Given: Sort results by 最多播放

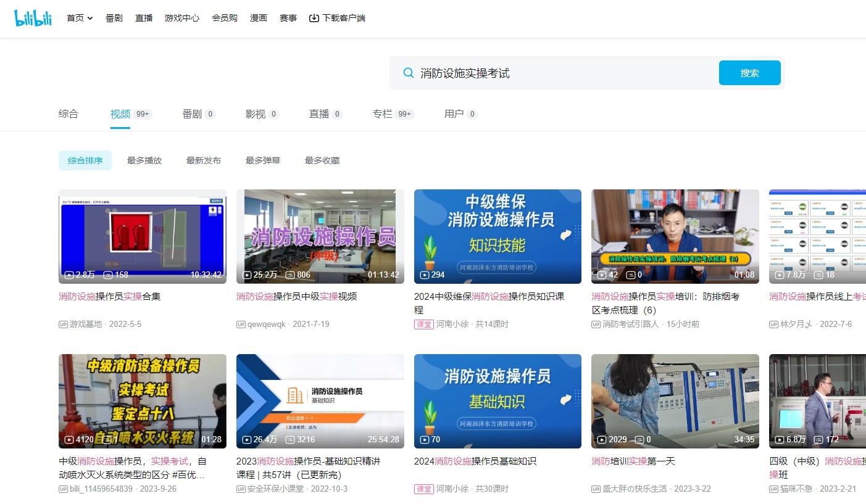Looking at the screenshot, I should click(144, 160).
